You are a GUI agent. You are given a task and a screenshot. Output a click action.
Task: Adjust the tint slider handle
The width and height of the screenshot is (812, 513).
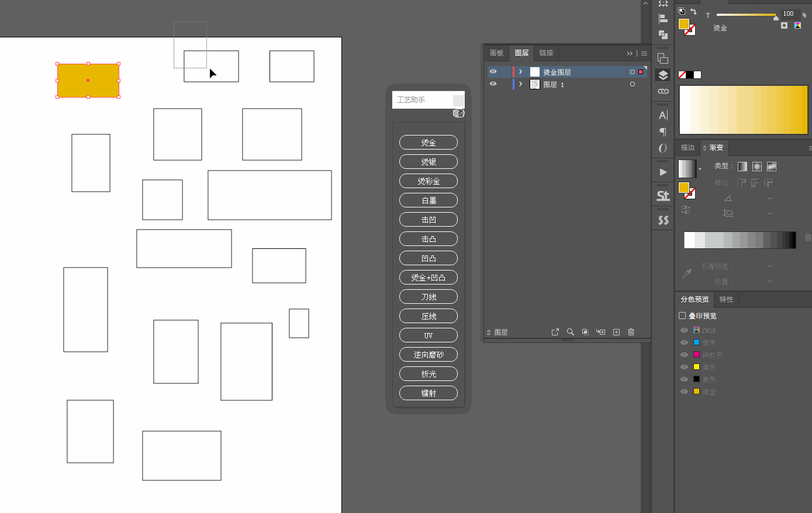point(776,18)
